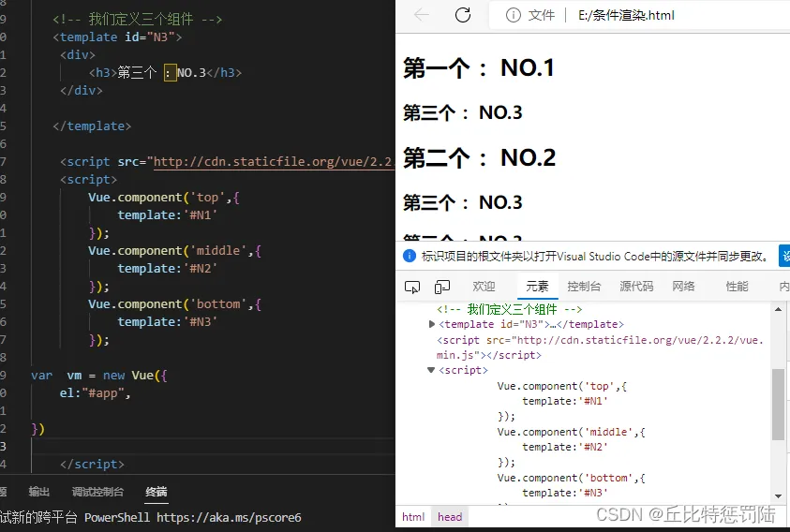The height and width of the screenshot is (532, 790).
Task: Switch to the 源代码 DevTools tab
Action: [636, 287]
